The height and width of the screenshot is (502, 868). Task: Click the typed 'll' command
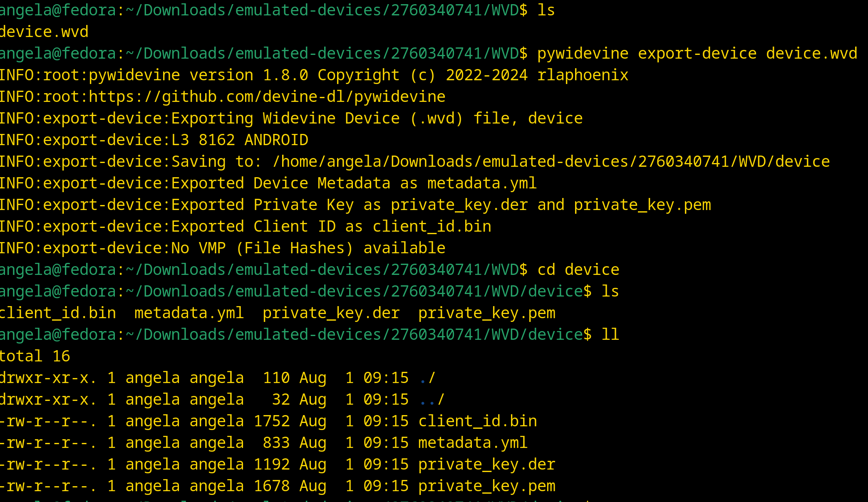coord(610,335)
